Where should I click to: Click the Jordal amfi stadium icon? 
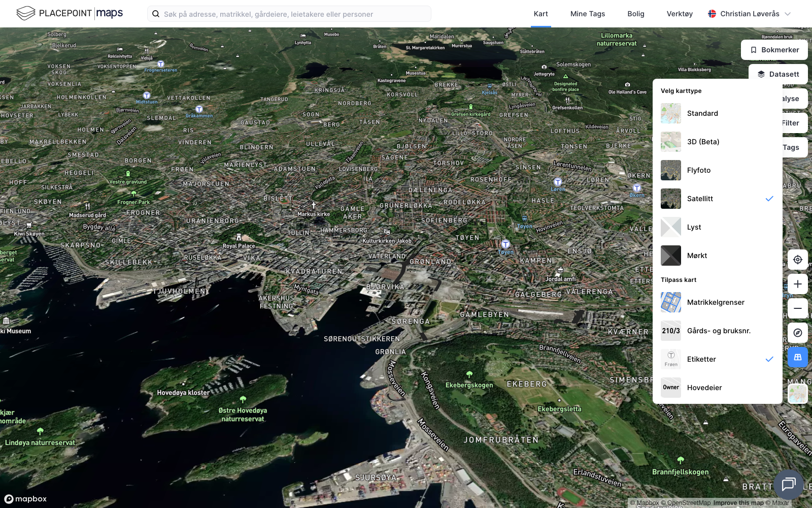click(x=560, y=270)
